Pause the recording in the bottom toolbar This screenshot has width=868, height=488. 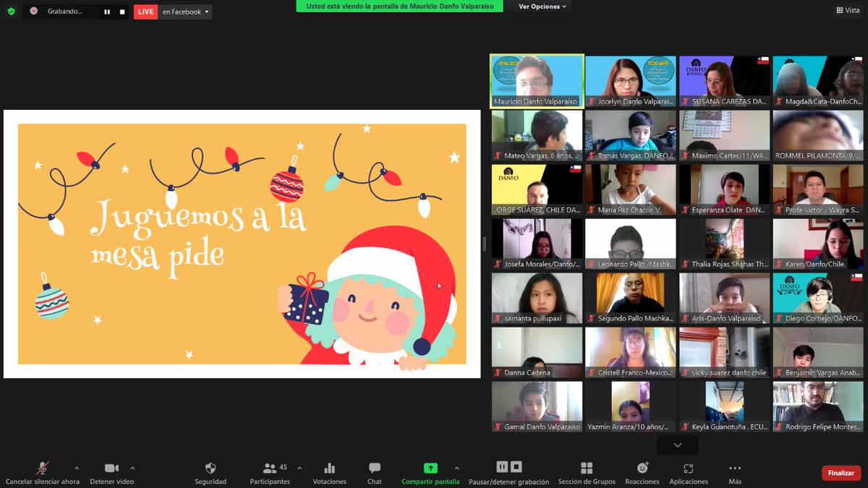click(x=502, y=467)
